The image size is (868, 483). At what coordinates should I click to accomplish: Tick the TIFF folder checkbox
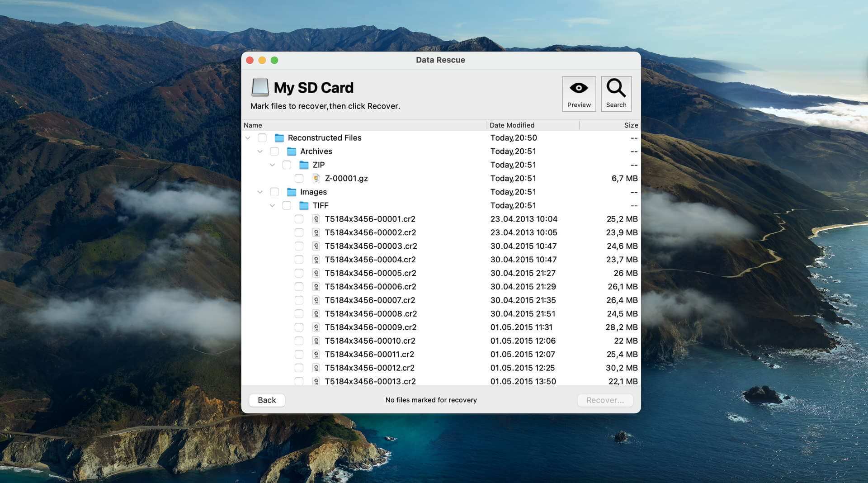point(287,206)
